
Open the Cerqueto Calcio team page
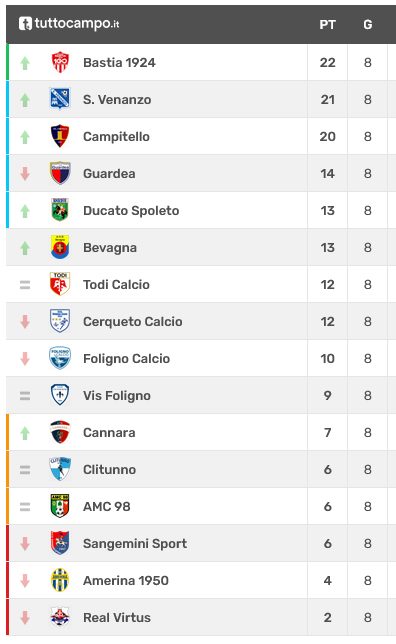pos(133,321)
